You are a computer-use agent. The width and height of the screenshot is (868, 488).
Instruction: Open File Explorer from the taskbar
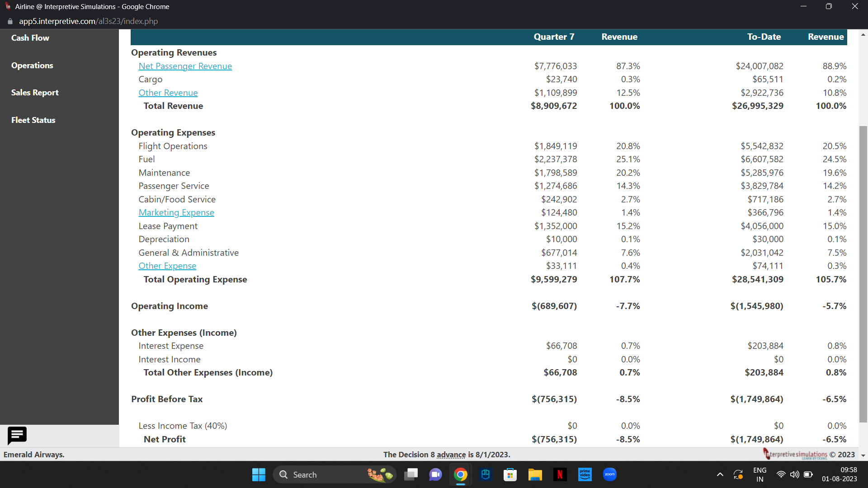535,474
